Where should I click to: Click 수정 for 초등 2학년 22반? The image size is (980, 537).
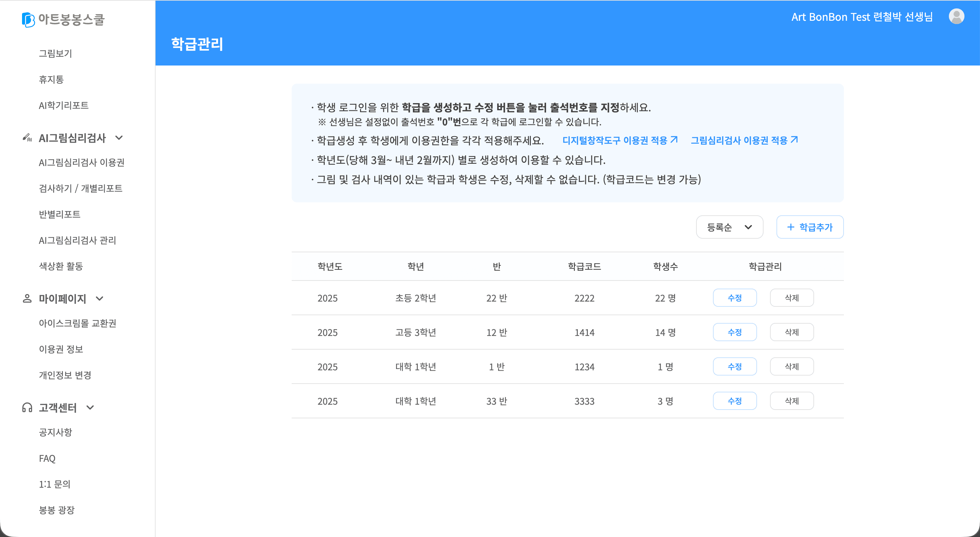[734, 298]
